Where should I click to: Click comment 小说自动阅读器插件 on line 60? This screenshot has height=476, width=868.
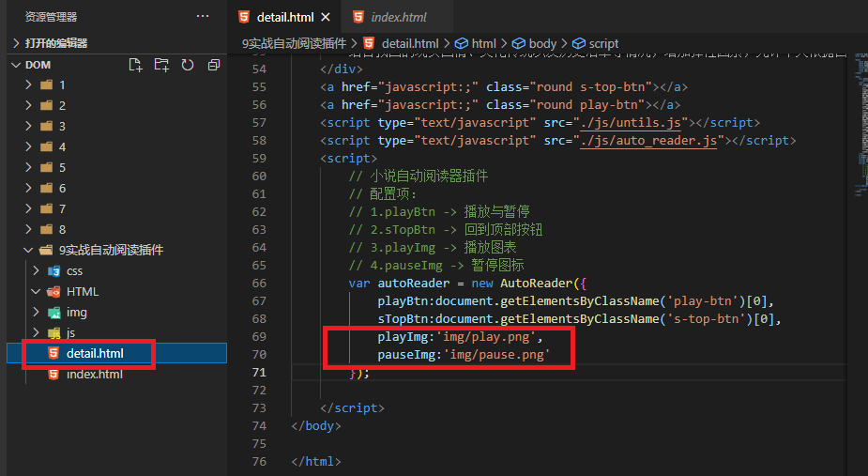pos(429,177)
